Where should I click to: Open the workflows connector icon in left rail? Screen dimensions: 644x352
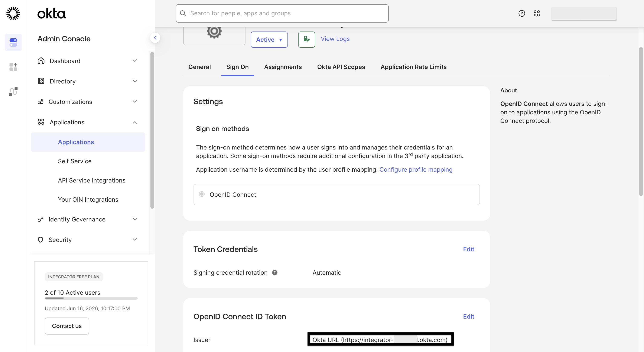point(13,91)
